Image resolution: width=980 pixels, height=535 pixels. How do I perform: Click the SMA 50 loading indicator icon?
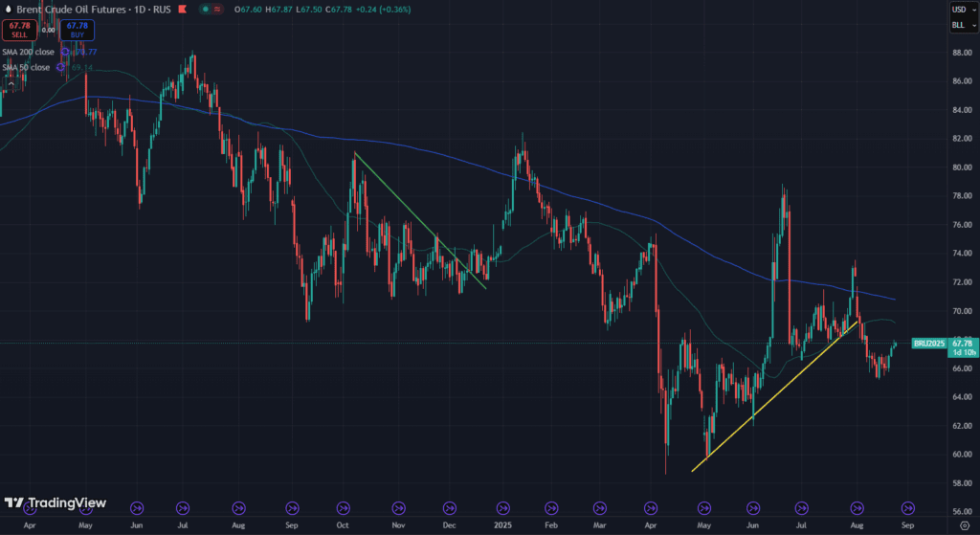[x=60, y=67]
